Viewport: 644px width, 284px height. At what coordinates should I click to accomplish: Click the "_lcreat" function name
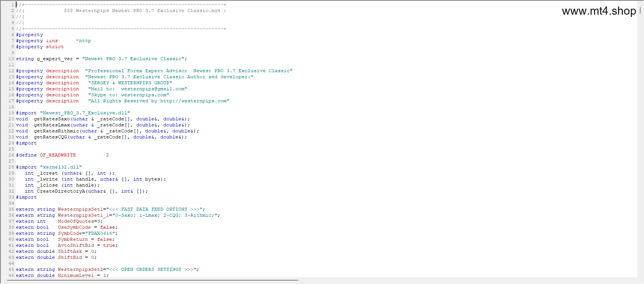point(47,173)
